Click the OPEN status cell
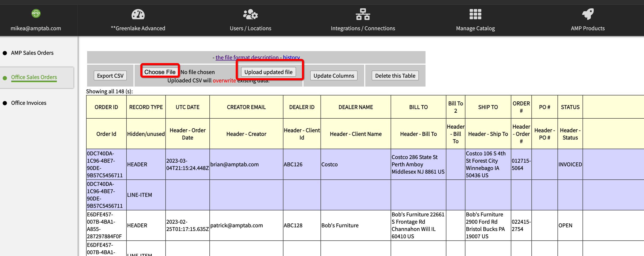The image size is (644, 256). (x=570, y=225)
